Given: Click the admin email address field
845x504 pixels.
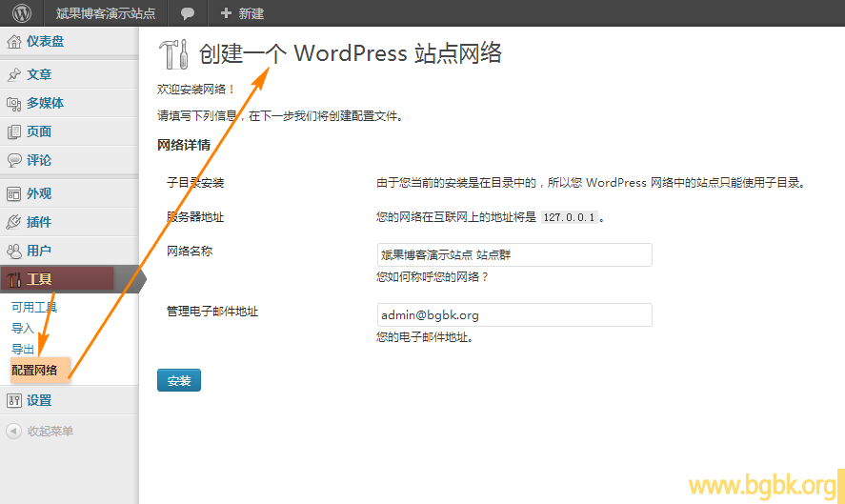Looking at the screenshot, I should click(x=514, y=314).
